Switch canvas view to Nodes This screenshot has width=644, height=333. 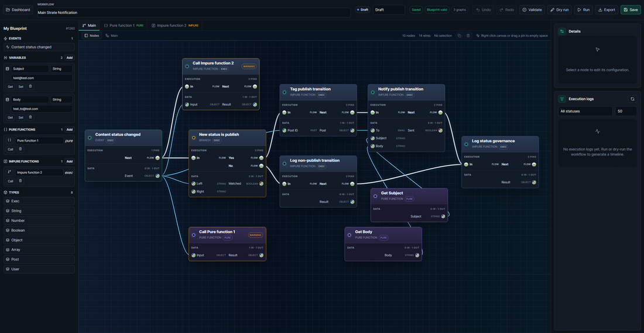coord(91,36)
